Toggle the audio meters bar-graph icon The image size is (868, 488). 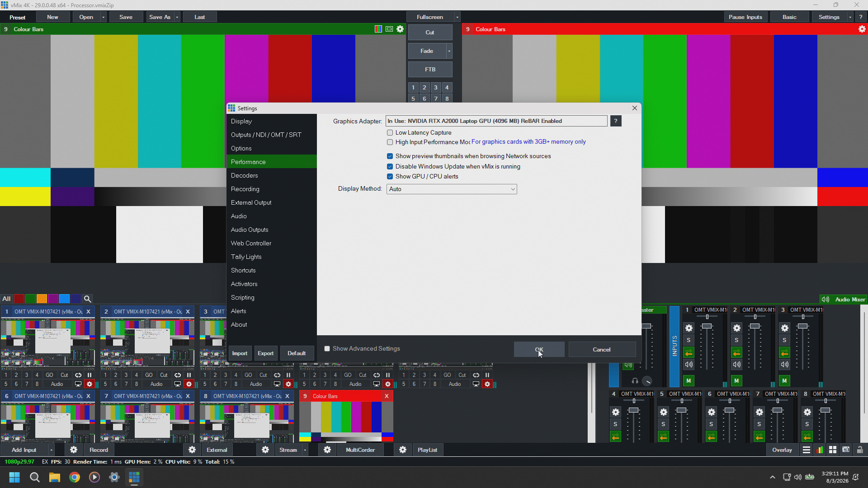pos(820,450)
